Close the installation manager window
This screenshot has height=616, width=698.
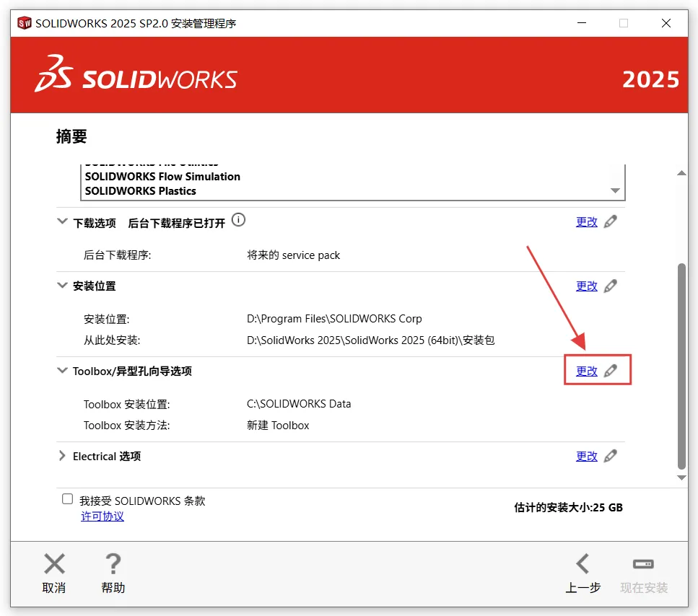tap(666, 22)
